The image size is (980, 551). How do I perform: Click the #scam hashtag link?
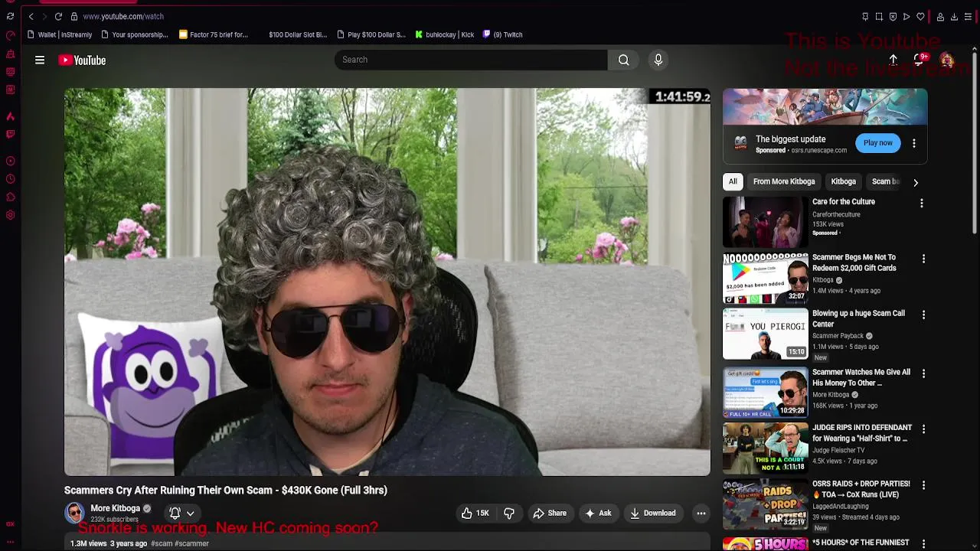162,543
